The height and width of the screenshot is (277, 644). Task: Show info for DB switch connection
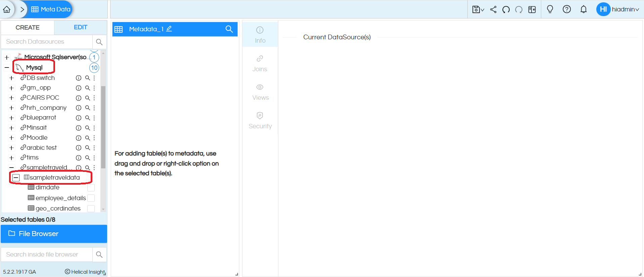pos(79,78)
